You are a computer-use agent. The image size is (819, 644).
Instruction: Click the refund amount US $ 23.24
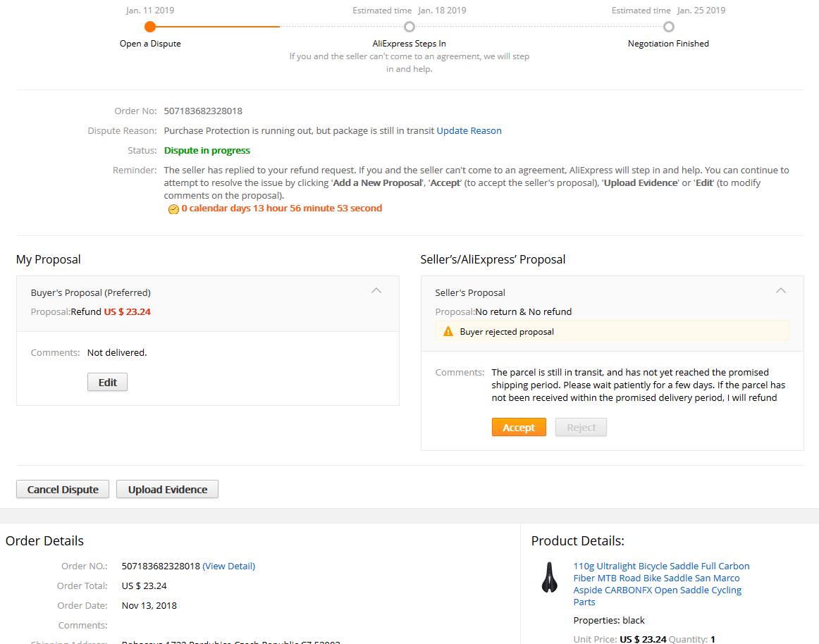point(127,311)
